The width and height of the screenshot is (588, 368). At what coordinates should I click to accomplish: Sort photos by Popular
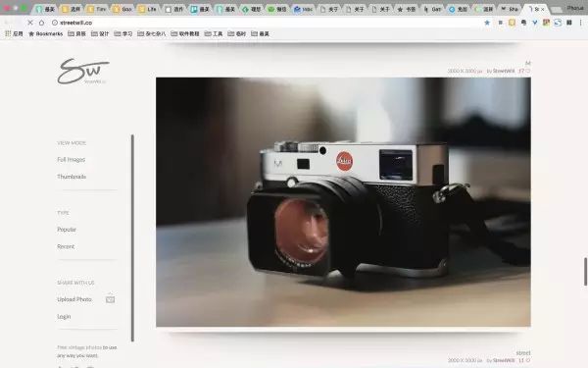point(67,230)
